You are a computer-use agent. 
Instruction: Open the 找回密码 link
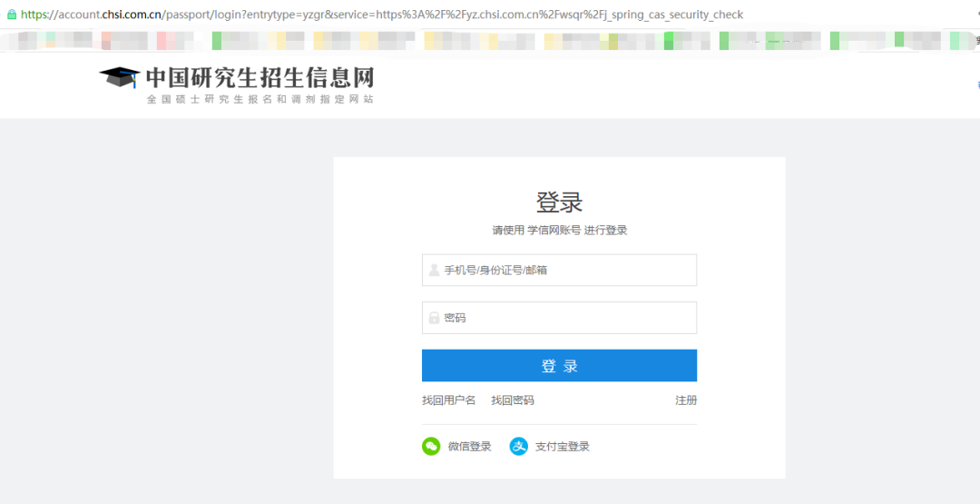513,400
